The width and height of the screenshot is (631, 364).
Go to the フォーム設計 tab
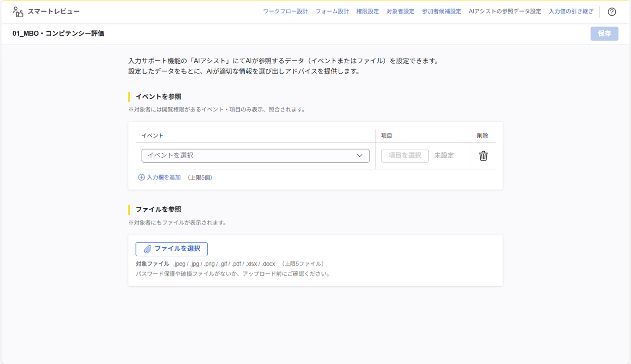pyautogui.click(x=332, y=11)
